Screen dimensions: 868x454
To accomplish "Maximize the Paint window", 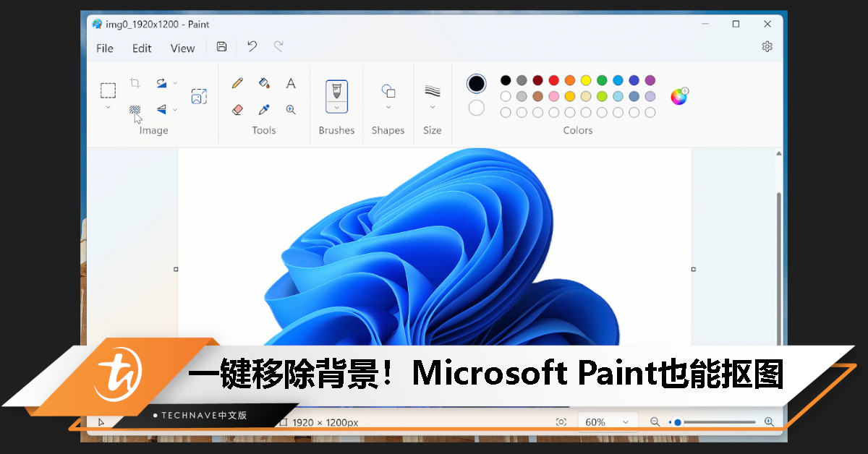I will (736, 24).
